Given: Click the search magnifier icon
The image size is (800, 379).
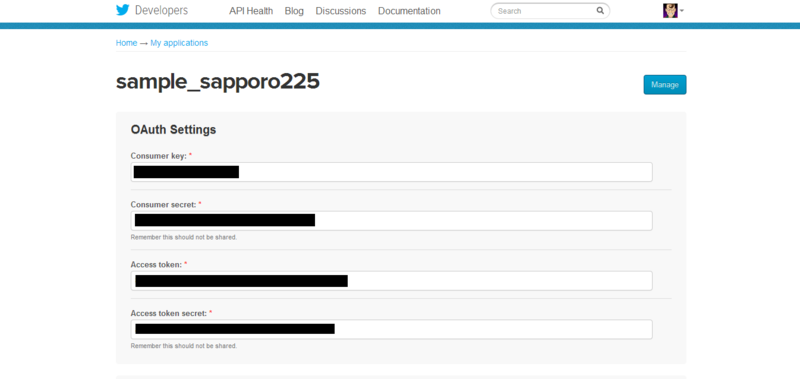Looking at the screenshot, I should point(600,11).
